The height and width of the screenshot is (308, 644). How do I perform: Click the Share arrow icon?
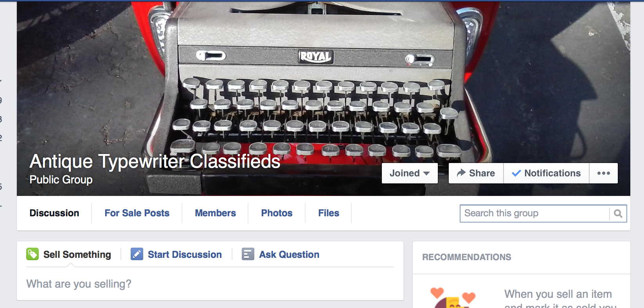(x=461, y=173)
